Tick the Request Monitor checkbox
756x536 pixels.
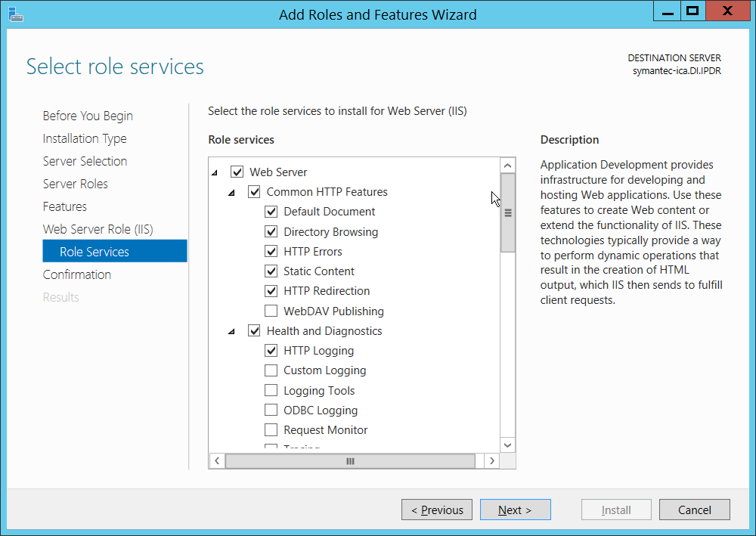271,429
